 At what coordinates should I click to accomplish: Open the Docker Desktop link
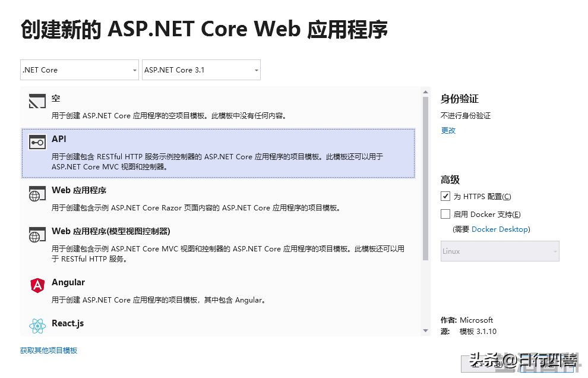[x=500, y=229]
